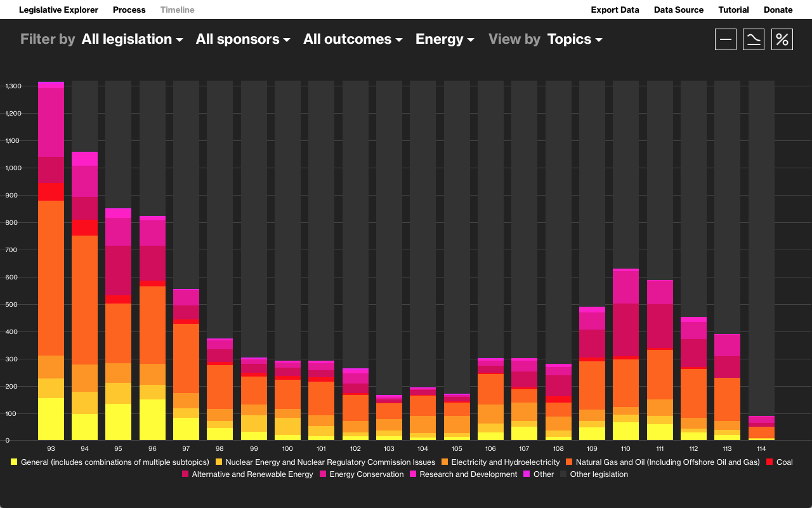
Task: Expand the All sponsors filter dropdown
Action: (x=243, y=39)
